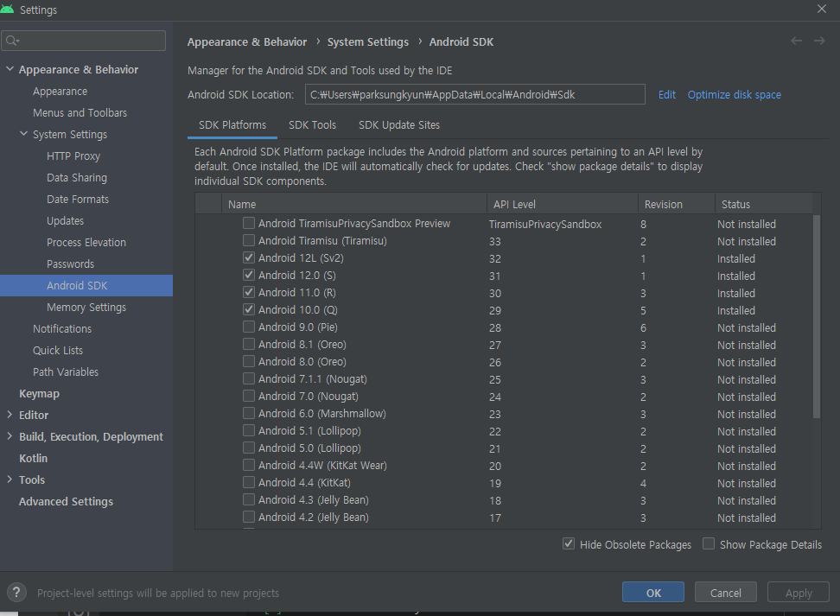Sort by Status column header
The image size is (840, 616).
tap(763, 204)
